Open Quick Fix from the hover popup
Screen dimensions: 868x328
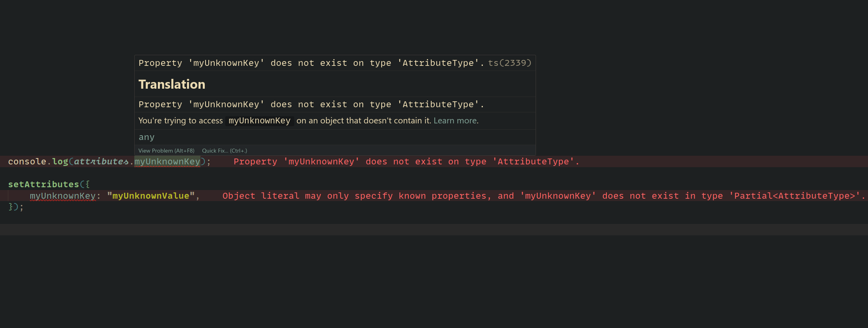coord(224,151)
